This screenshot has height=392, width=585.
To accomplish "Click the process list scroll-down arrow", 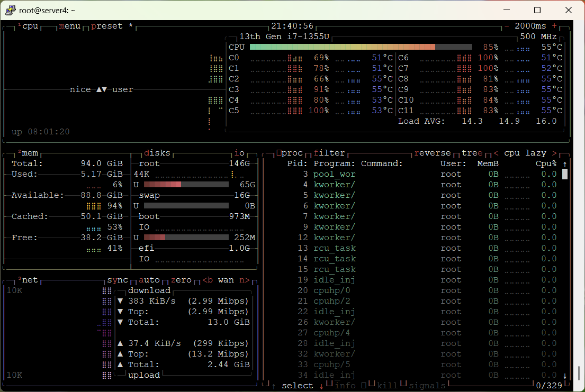I will coord(565,376).
